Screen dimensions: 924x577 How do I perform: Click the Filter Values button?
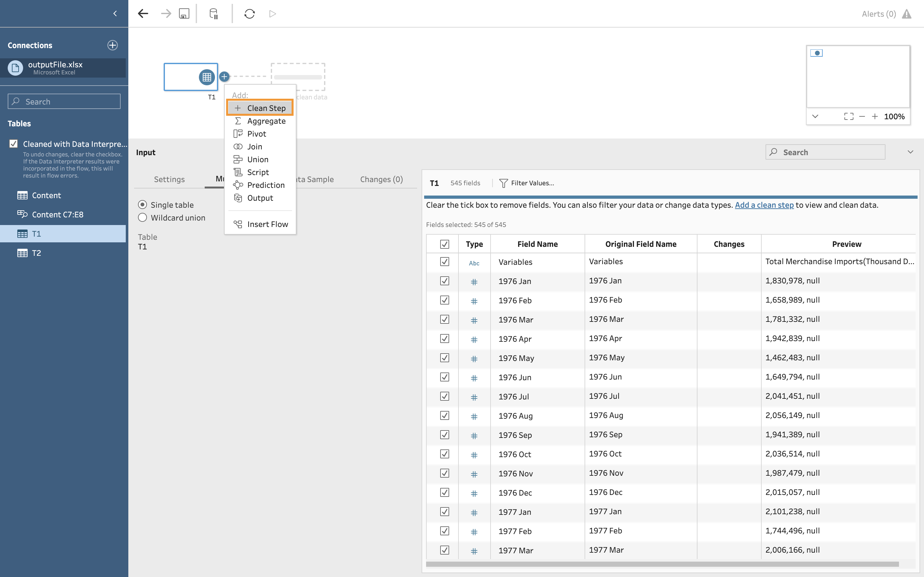pos(526,183)
